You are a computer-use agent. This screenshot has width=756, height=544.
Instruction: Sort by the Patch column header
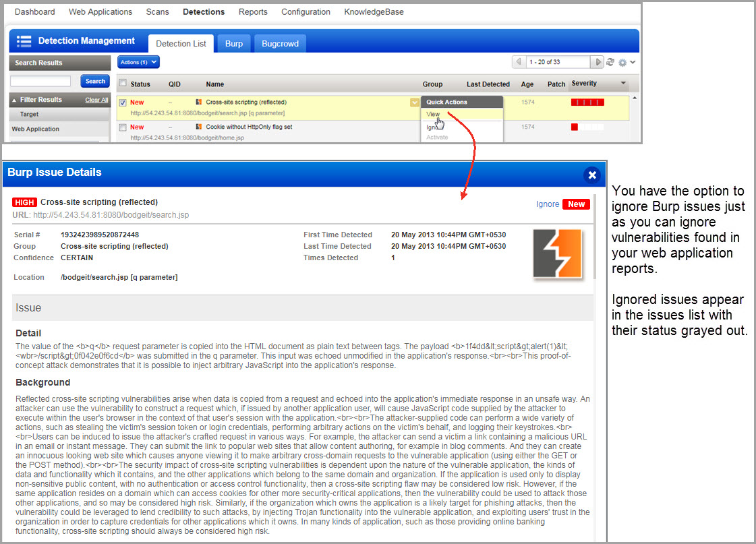tap(556, 84)
